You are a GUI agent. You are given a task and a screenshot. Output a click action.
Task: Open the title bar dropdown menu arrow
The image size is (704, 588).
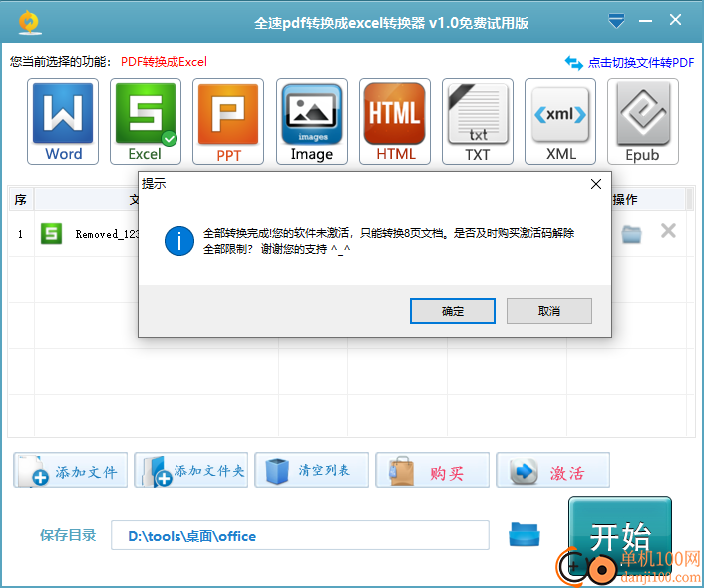click(x=616, y=21)
